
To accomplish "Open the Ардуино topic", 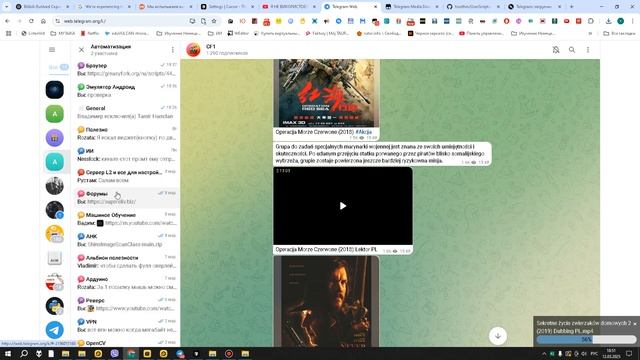I will [127, 283].
